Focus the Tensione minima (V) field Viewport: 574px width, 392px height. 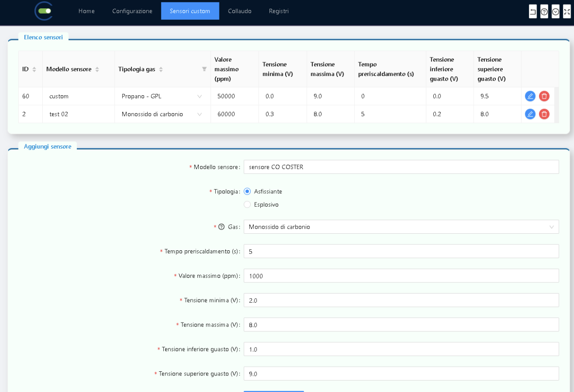coord(401,300)
